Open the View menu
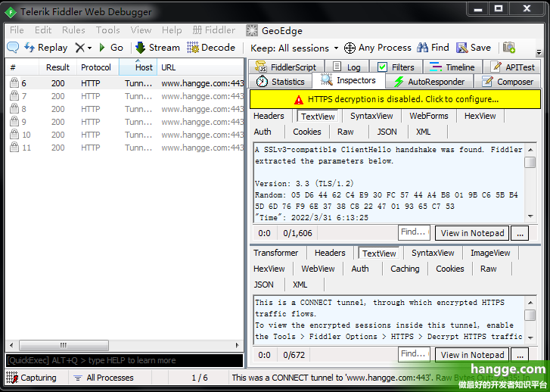The image size is (550, 392). [x=141, y=30]
